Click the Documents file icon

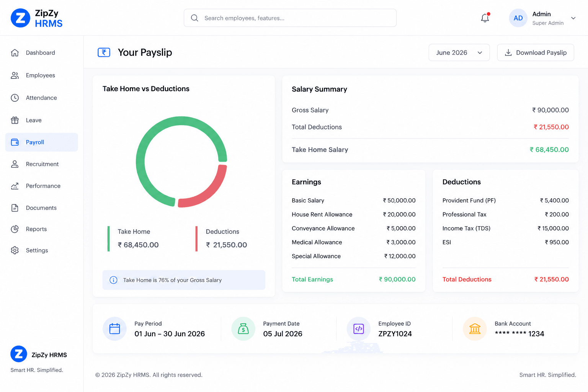[x=15, y=208]
